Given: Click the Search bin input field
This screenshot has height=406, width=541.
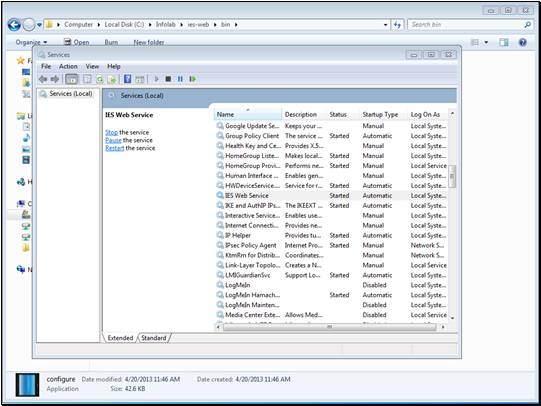Looking at the screenshot, I should [466, 24].
